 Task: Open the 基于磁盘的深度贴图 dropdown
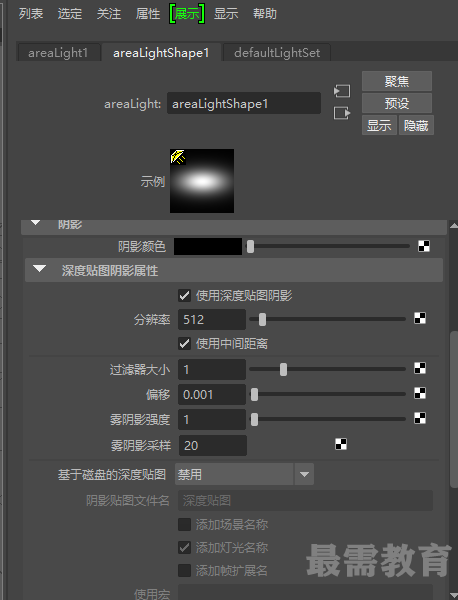pyautogui.click(x=244, y=474)
